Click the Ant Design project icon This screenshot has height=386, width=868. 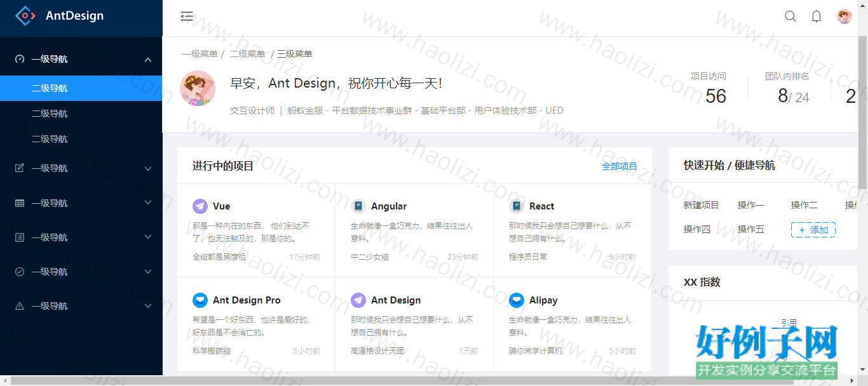point(358,300)
